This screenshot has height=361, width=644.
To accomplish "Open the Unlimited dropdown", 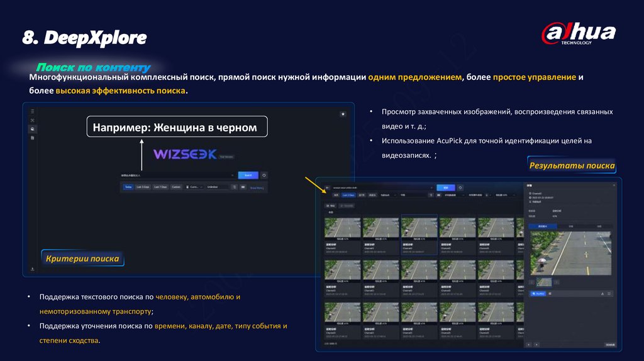I will [x=217, y=187].
